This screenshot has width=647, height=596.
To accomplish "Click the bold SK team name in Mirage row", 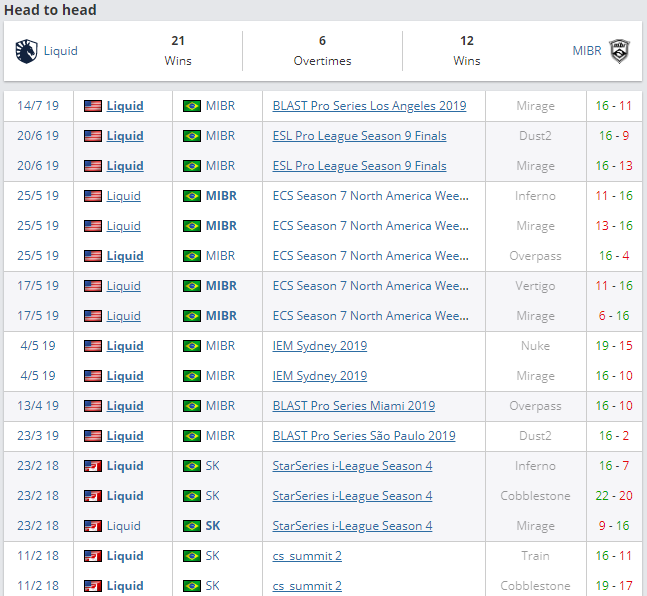I will (213, 526).
